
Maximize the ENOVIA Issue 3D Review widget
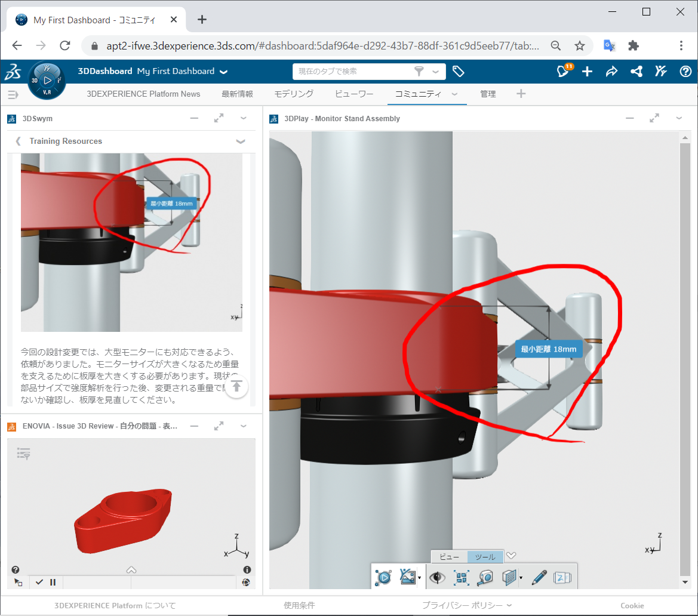tap(219, 426)
